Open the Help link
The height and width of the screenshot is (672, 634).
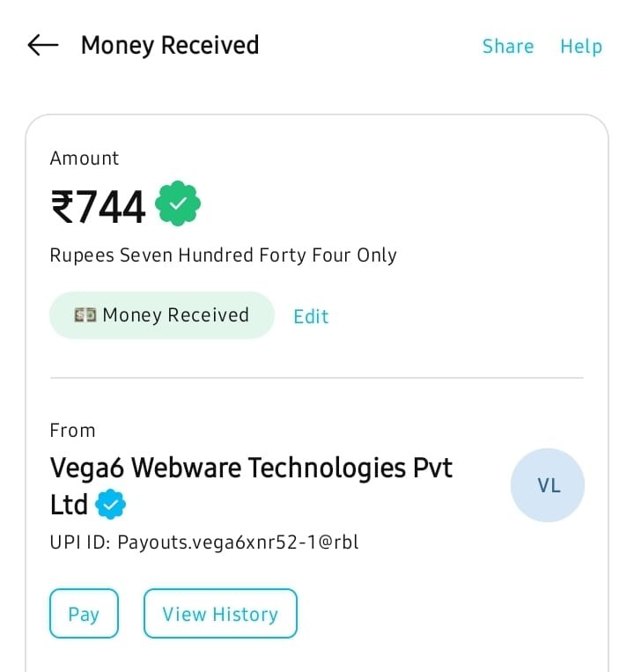pos(581,46)
